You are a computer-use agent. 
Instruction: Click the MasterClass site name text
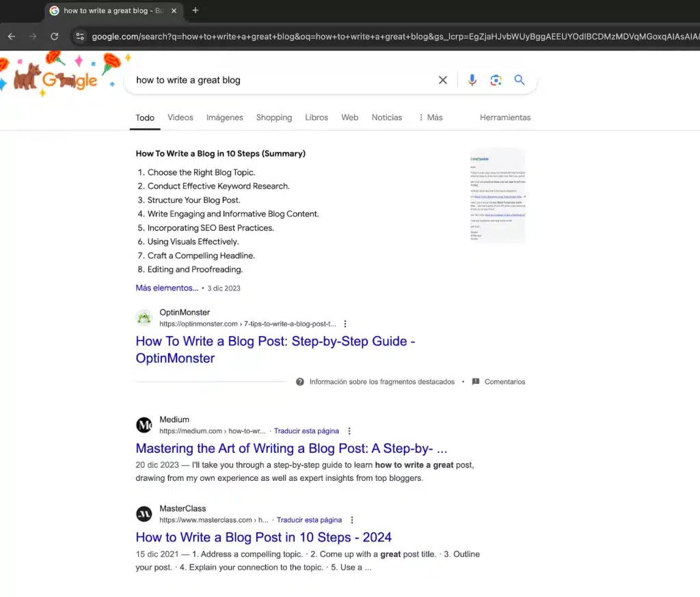pyautogui.click(x=183, y=509)
